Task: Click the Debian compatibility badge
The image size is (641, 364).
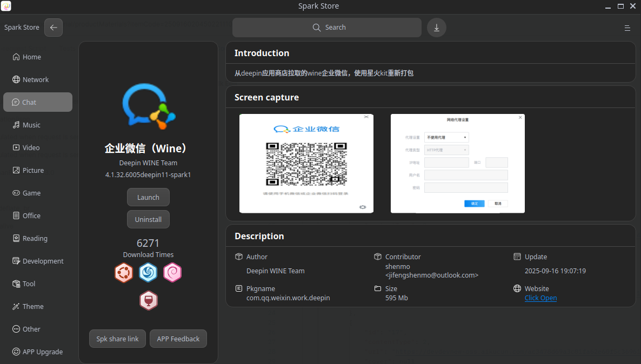Action: [172, 273]
